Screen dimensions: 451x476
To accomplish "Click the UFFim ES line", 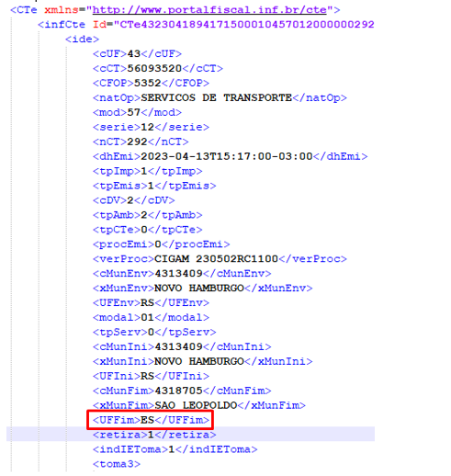I will tap(151, 420).
